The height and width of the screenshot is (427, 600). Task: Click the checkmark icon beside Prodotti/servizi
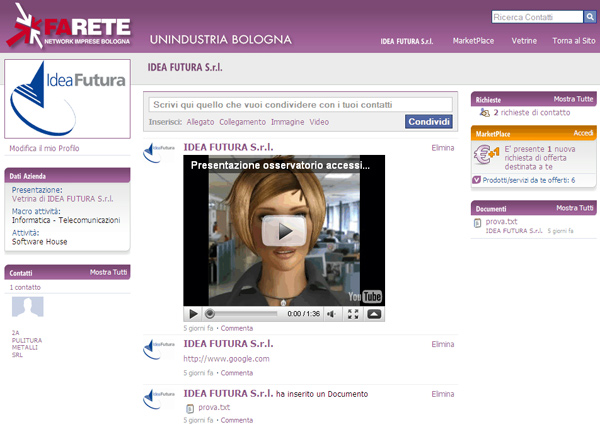click(x=476, y=180)
